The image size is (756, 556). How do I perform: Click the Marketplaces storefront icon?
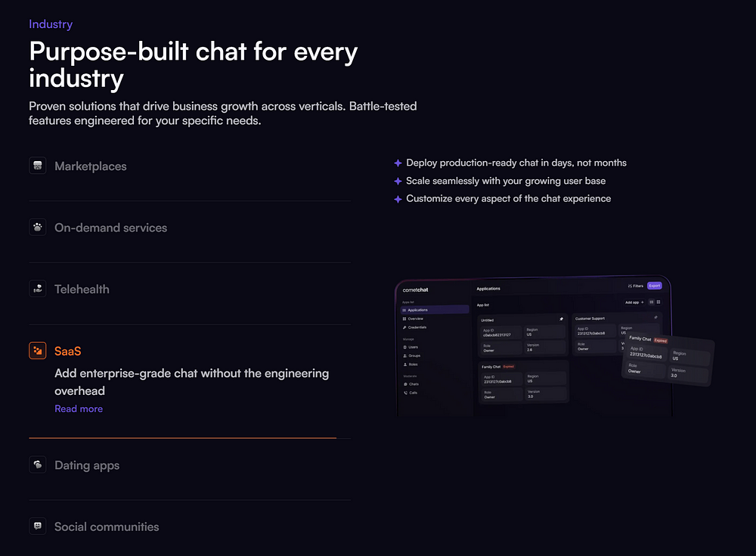click(x=38, y=166)
